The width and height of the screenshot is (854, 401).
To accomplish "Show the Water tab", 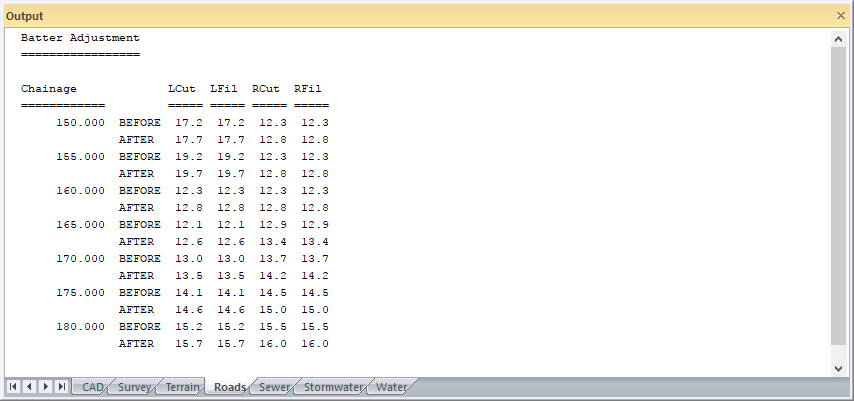I will [391, 387].
